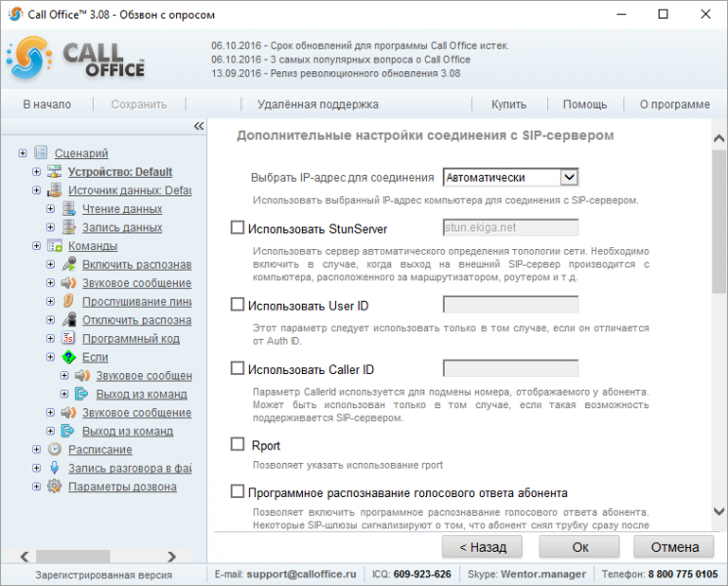The height and width of the screenshot is (586, 728).
Task: Click the Js icon of Программный код
Action: point(68,338)
